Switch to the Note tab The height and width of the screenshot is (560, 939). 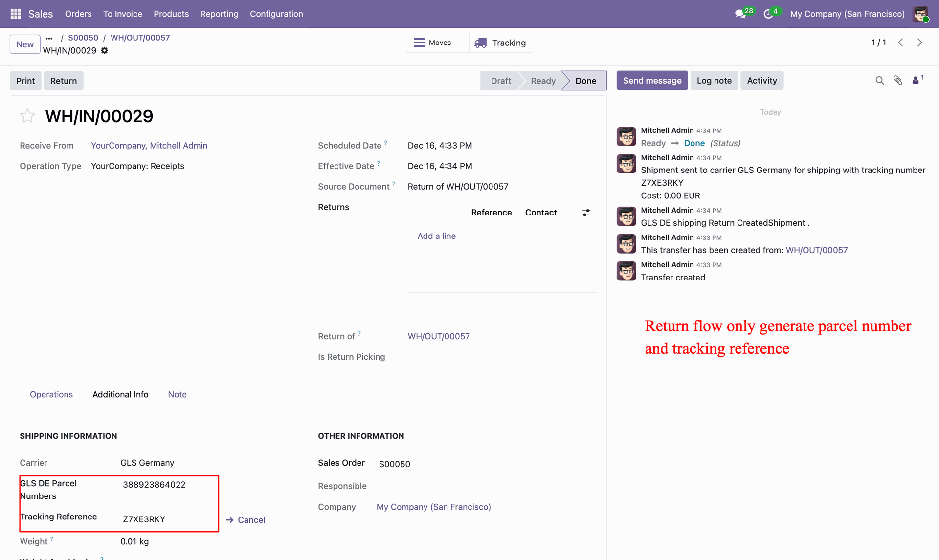coord(177,394)
